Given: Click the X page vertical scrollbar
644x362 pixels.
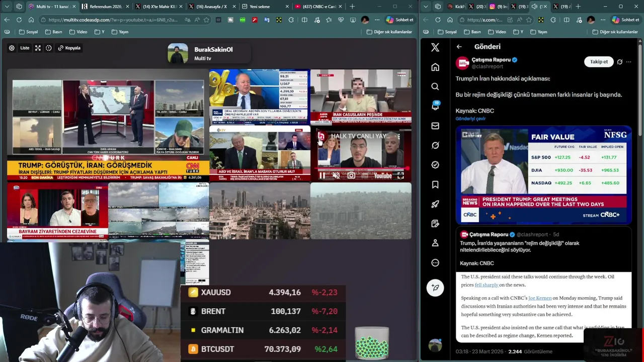Looking at the screenshot, I should [640, 90].
